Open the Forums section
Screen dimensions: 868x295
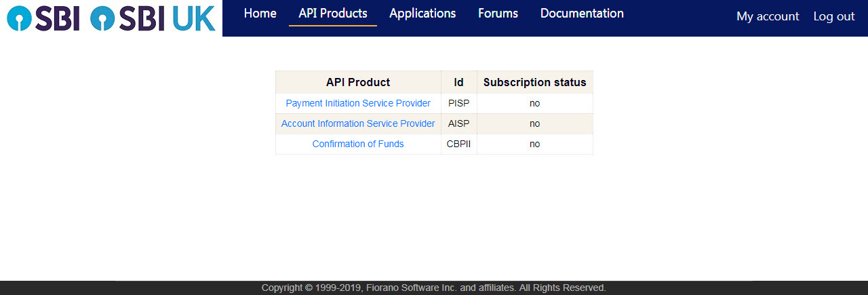click(498, 14)
